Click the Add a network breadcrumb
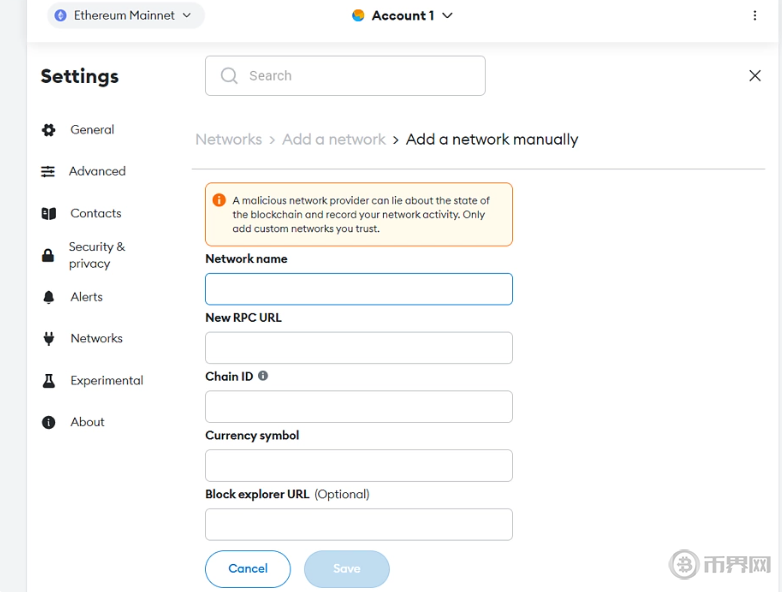 tap(333, 140)
